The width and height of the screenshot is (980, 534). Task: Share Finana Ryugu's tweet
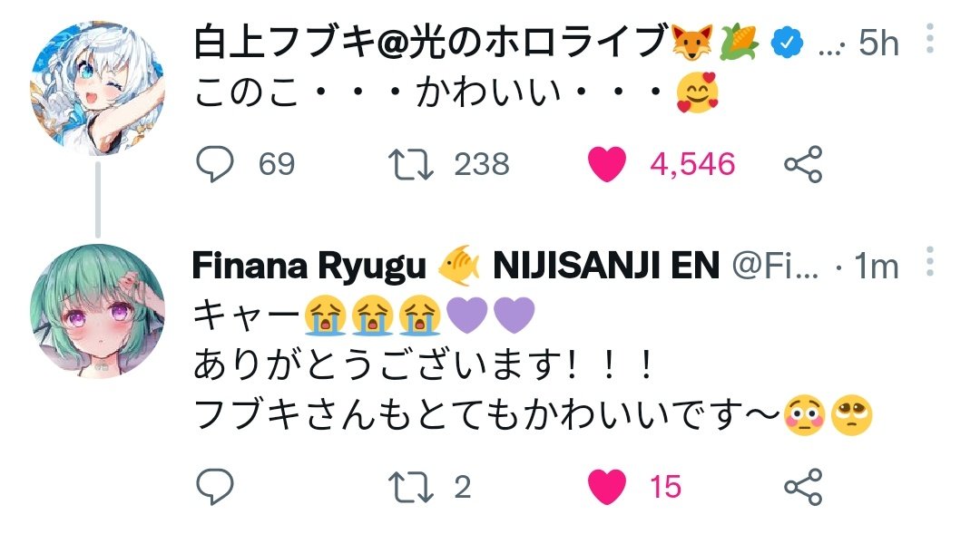803,487
